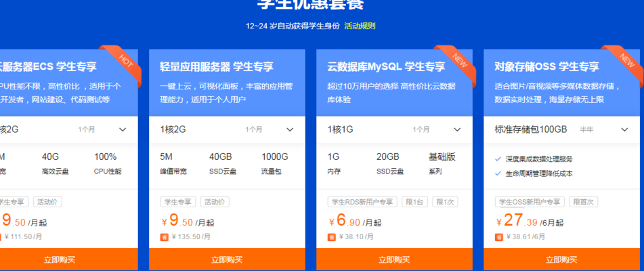Click the chevron arrow on MySQL card
The height and width of the screenshot is (271, 644).
click(x=457, y=130)
